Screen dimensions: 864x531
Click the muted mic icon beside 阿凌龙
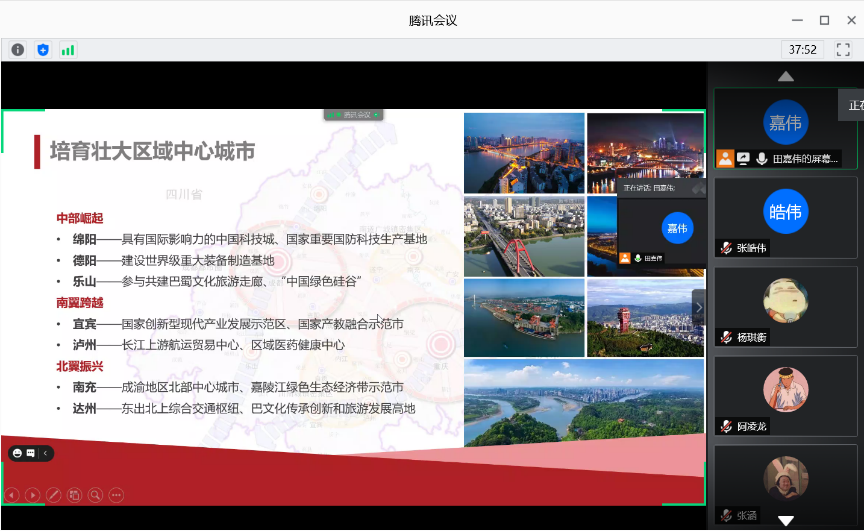coord(727,426)
